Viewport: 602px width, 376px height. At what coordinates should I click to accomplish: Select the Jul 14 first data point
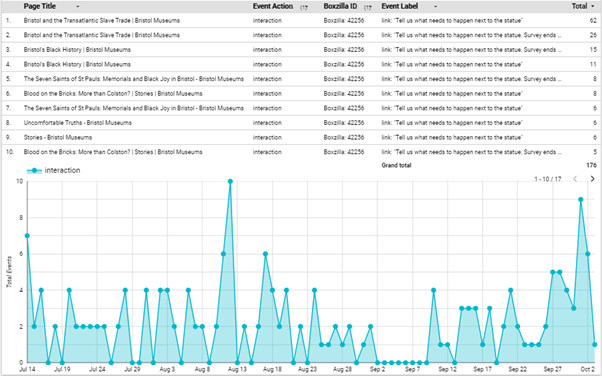click(27, 236)
